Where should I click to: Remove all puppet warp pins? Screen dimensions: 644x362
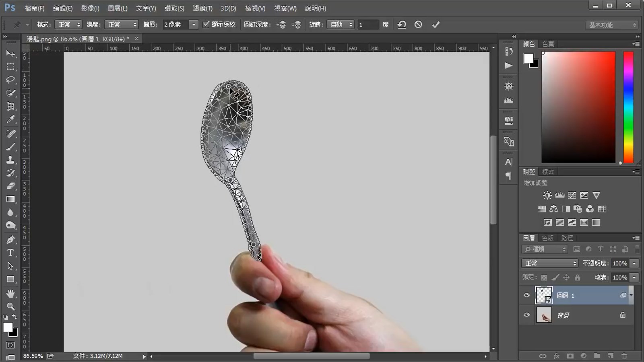[x=402, y=25]
